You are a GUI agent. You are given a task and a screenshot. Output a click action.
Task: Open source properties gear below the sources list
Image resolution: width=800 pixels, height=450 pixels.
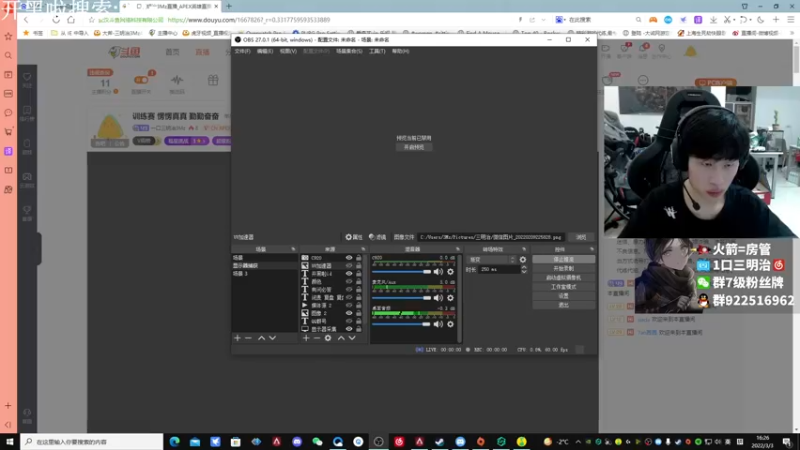tap(328, 338)
